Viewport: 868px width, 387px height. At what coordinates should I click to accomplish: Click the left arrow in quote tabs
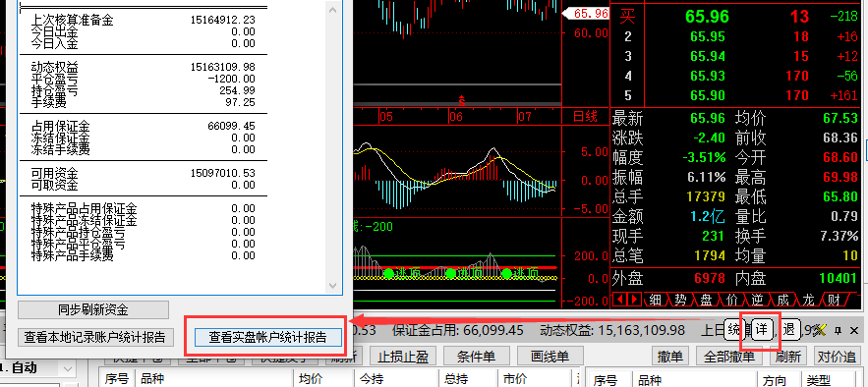tap(620, 300)
